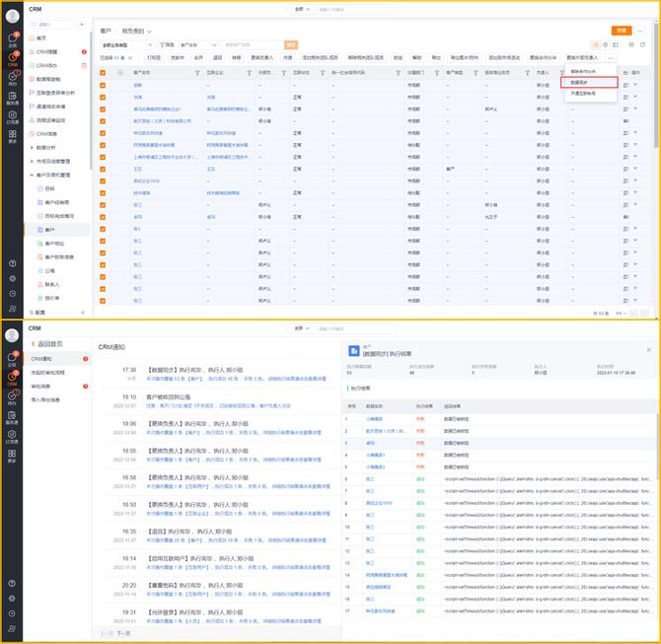The image size is (661, 644).
Task: Click the 打标签 button in the batch toolbar
Action: click(x=153, y=58)
